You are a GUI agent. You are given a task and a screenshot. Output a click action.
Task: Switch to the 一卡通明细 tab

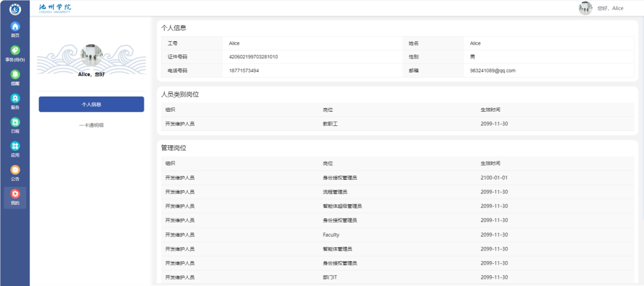tap(92, 125)
